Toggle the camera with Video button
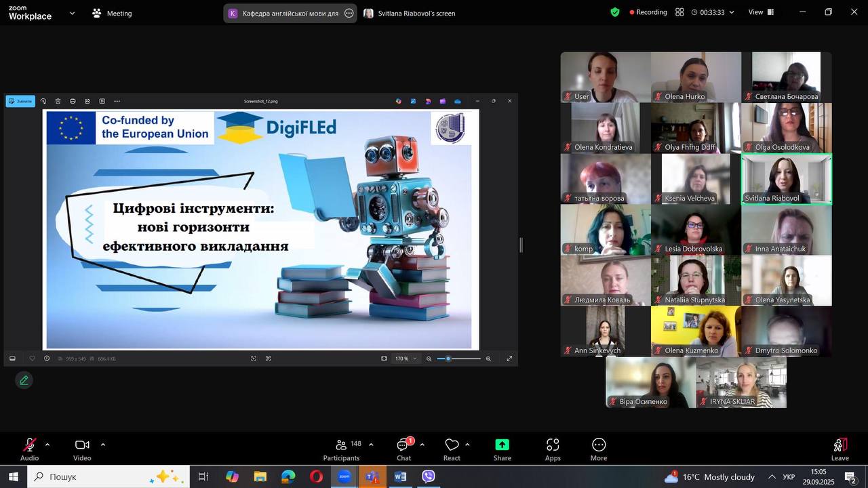Viewport: 868px width, 488px height. click(82, 449)
